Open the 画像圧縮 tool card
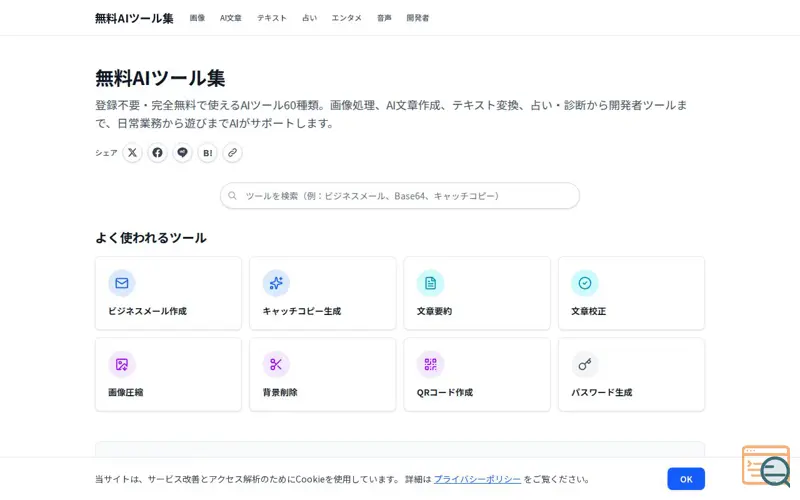This screenshot has width=800, height=500. coord(168,374)
